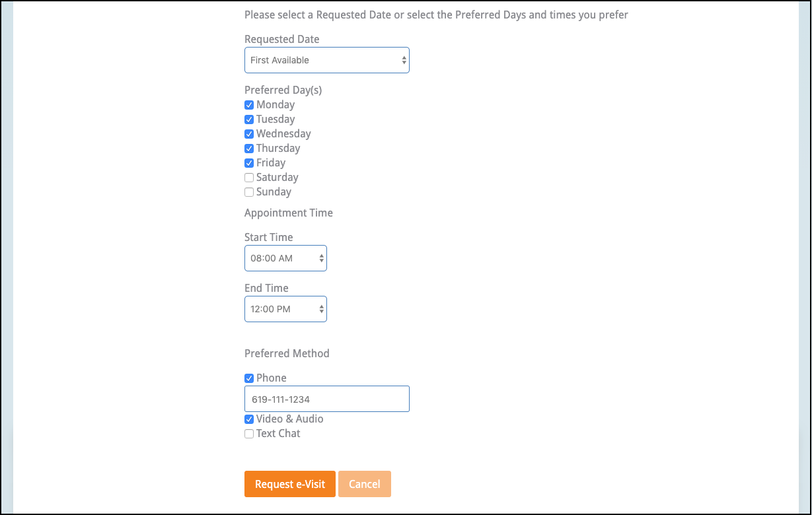Uncheck the Monday checkbox
The height and width of the screenshot is (515, 812).
pos(249,105)
